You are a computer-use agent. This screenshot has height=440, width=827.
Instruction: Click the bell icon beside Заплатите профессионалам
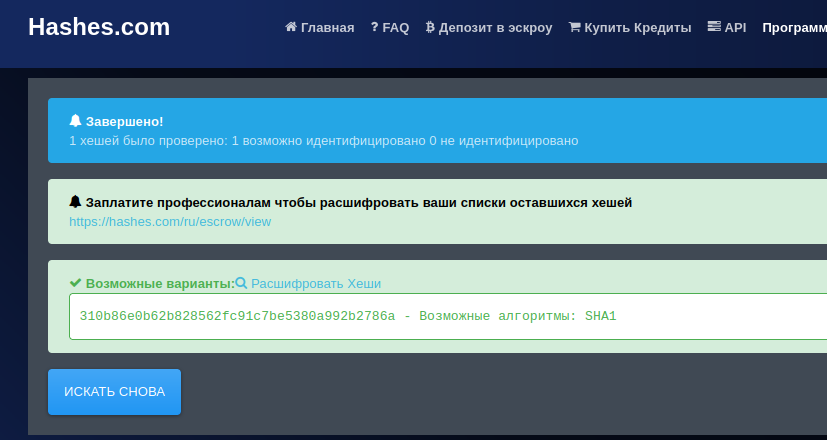click(x=75, y=202)
